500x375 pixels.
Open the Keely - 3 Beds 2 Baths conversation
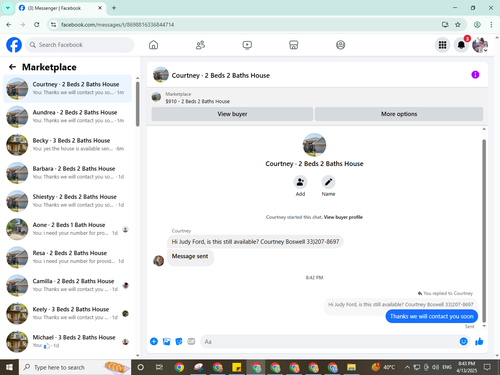pyautogui.click(x=67, y=313)
